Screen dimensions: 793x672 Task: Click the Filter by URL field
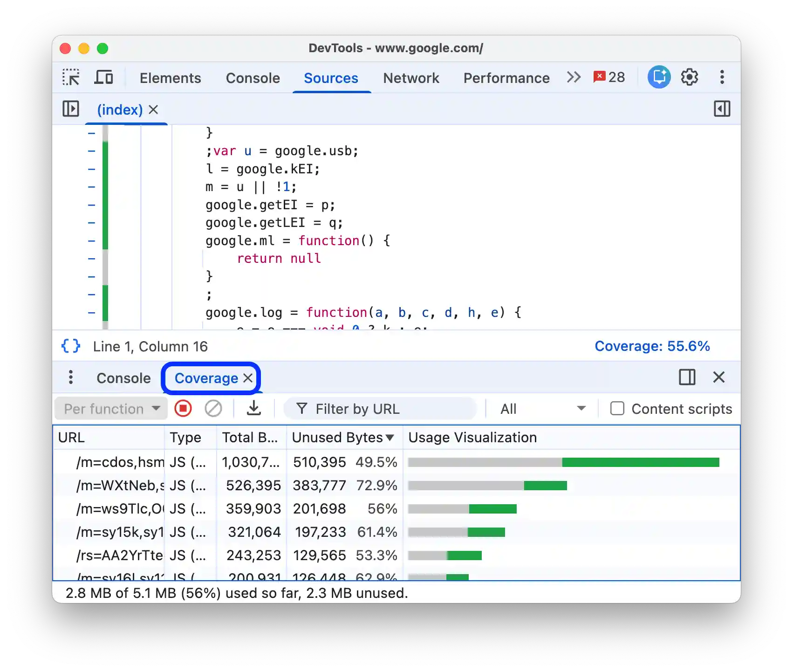[380, 408]
